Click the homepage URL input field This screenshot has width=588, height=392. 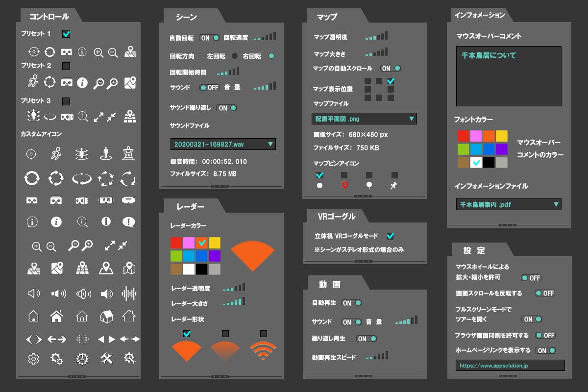click(510, 366)
